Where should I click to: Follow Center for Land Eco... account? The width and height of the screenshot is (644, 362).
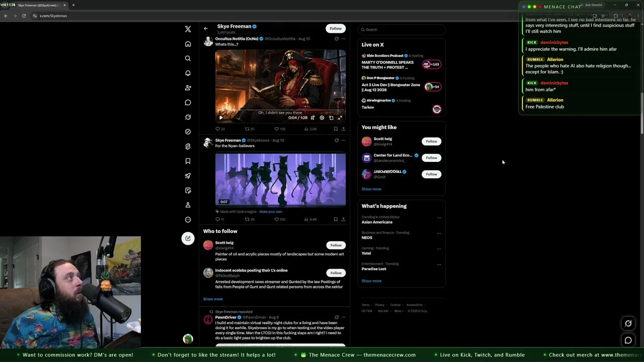(x=431, y=158)
